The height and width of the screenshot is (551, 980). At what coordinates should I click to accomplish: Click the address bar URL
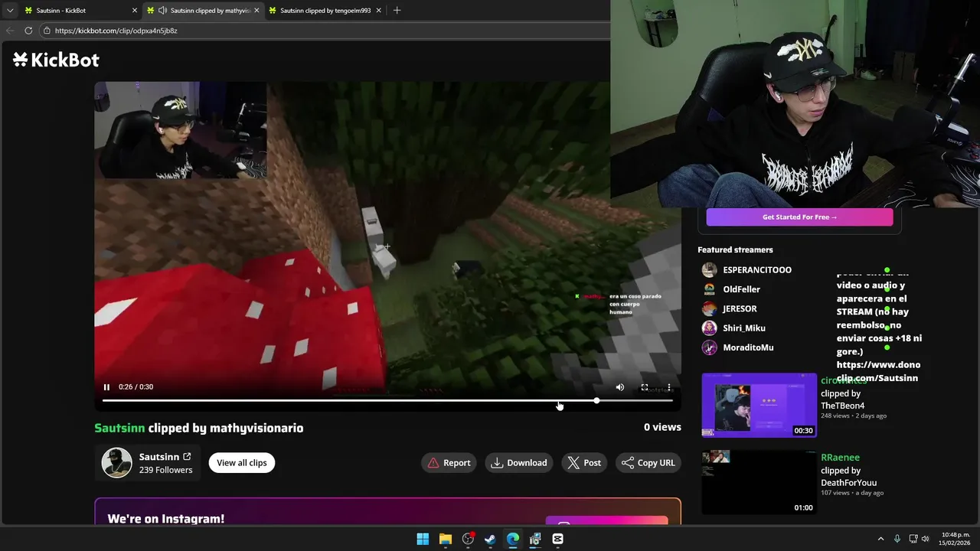coord(116,31)
